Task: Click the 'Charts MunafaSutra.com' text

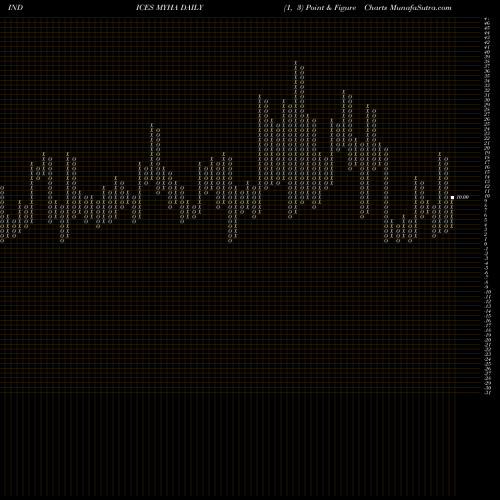Action: click(x=408, y=8)
